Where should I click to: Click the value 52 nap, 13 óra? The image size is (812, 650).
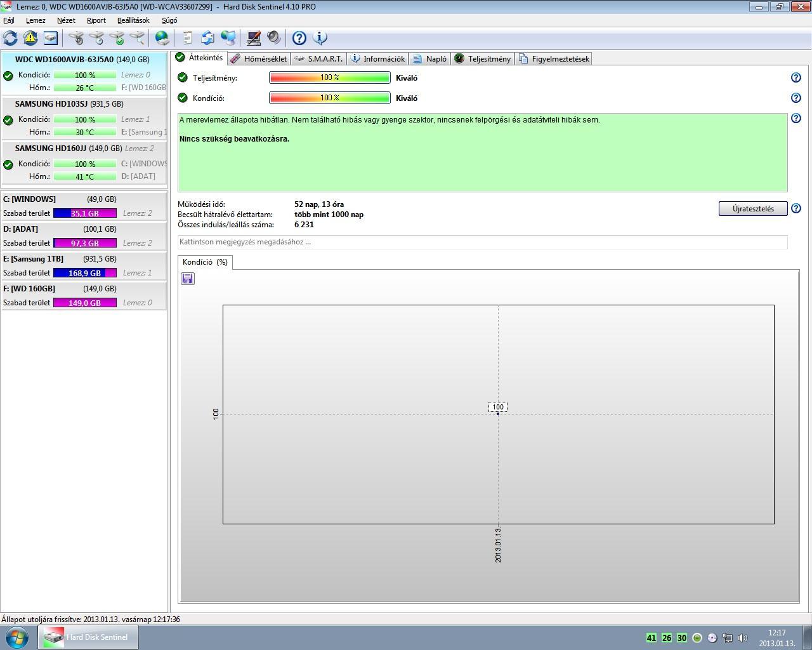pos(319,204)
